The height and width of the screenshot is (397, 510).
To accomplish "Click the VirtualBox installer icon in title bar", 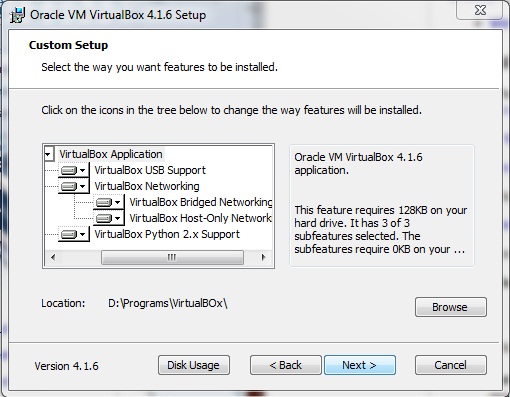I will (x=17, y=15).
